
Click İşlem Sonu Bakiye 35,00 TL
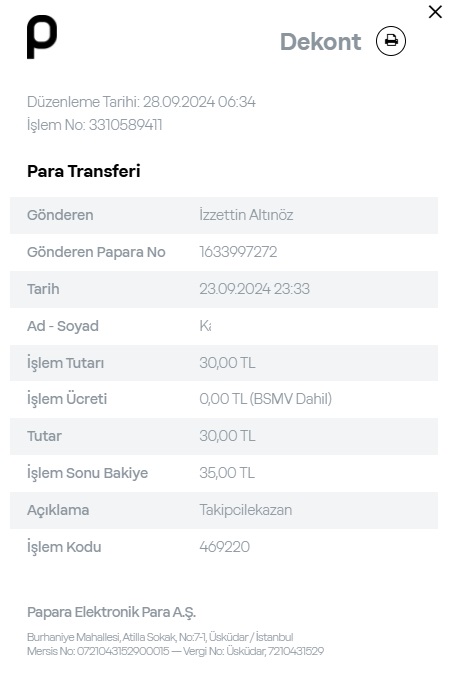[x=227, y=473]
